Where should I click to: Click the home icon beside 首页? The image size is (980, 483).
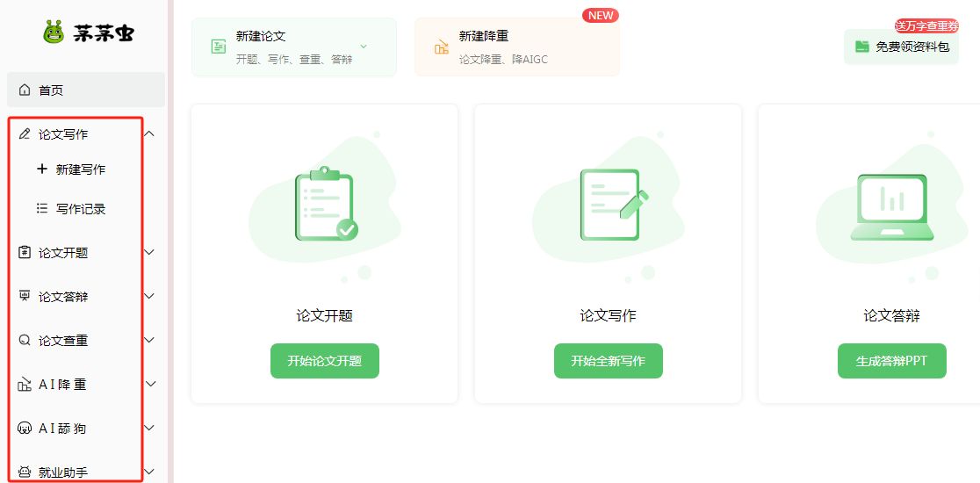tap(25, 90)
